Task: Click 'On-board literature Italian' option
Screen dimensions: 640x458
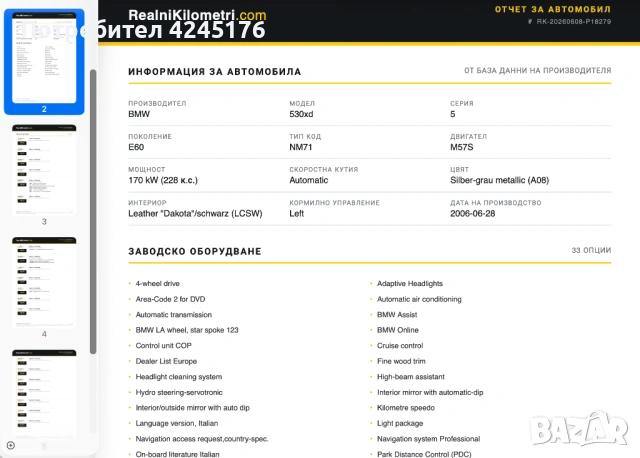Action: pyautogui.click(x=178, y=454)
